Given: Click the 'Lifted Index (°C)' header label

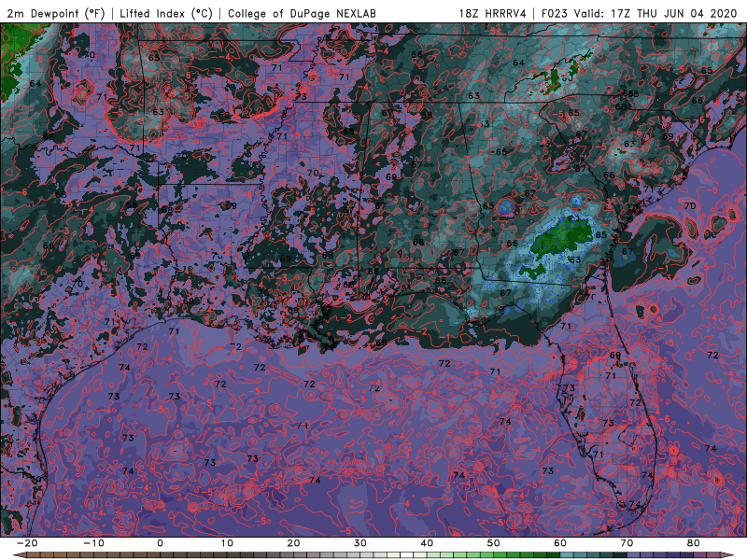Looking at the screenshot, I should [166, 13].
